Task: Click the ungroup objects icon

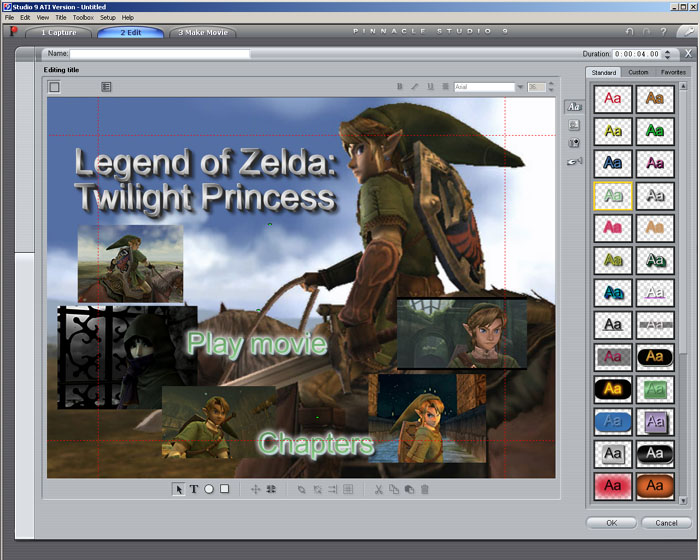Action: [317, 489]
